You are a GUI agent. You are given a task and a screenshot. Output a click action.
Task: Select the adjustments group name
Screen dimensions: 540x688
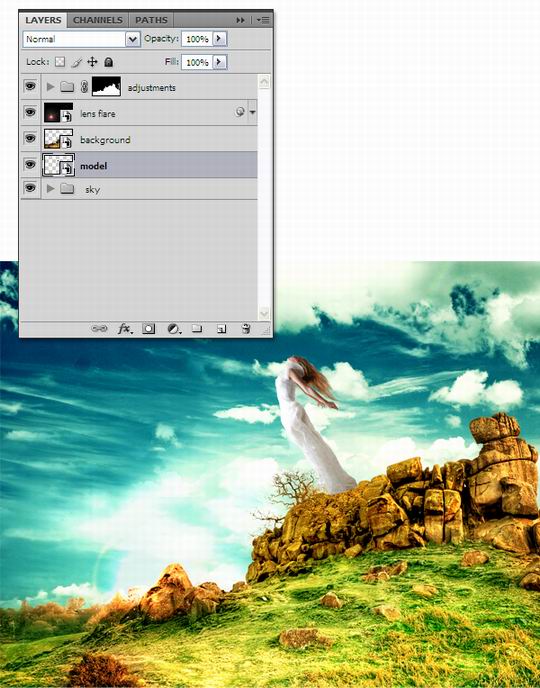coord(151,88)
